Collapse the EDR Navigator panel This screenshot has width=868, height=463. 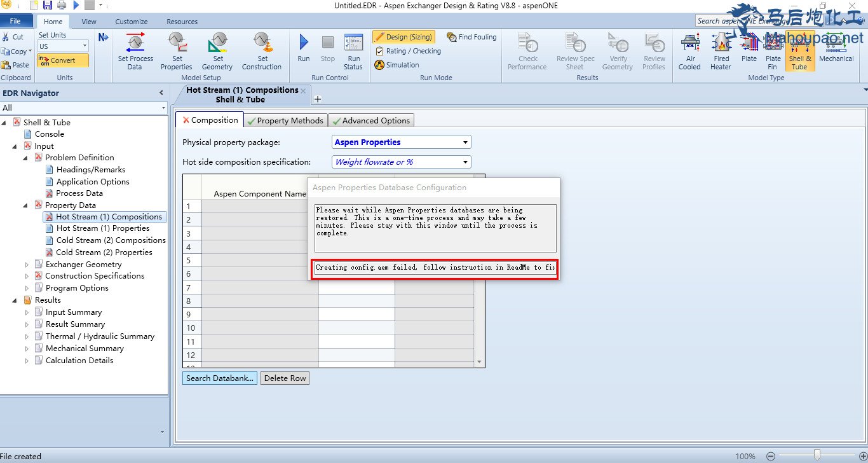coord(161,93)
